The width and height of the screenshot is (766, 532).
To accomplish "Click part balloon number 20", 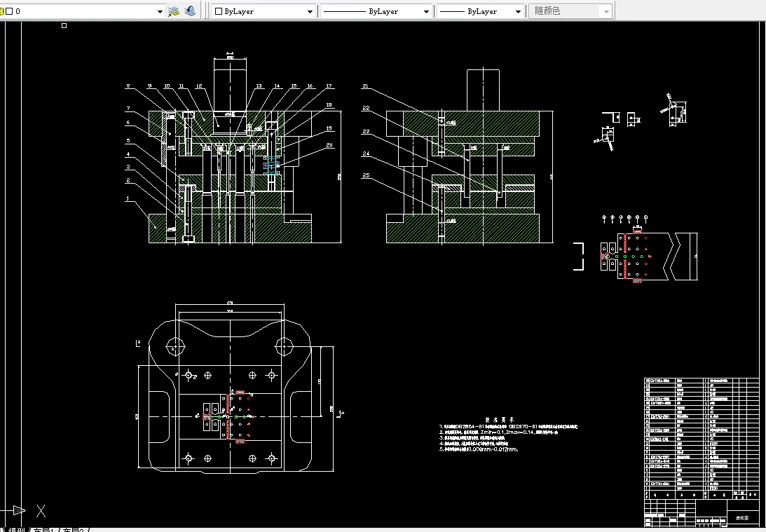I will tap(329, 145).
